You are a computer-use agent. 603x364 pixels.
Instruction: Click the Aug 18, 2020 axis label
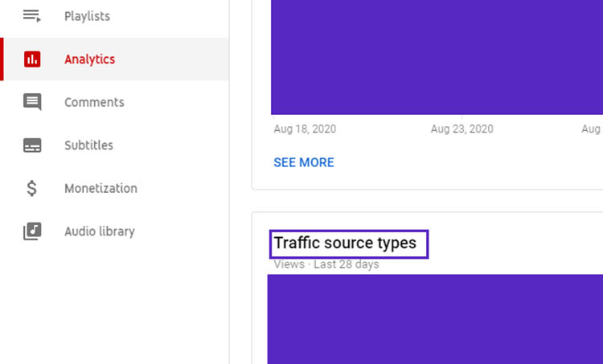[x=305, y=129]
